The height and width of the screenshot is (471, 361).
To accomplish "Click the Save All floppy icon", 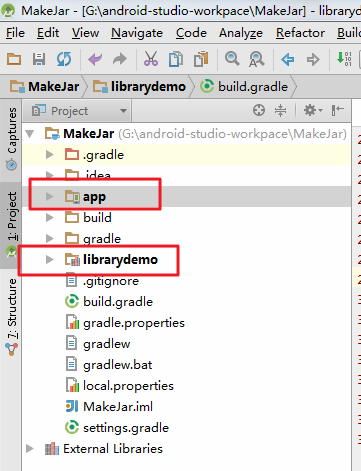I will click(x=39, y=59).
